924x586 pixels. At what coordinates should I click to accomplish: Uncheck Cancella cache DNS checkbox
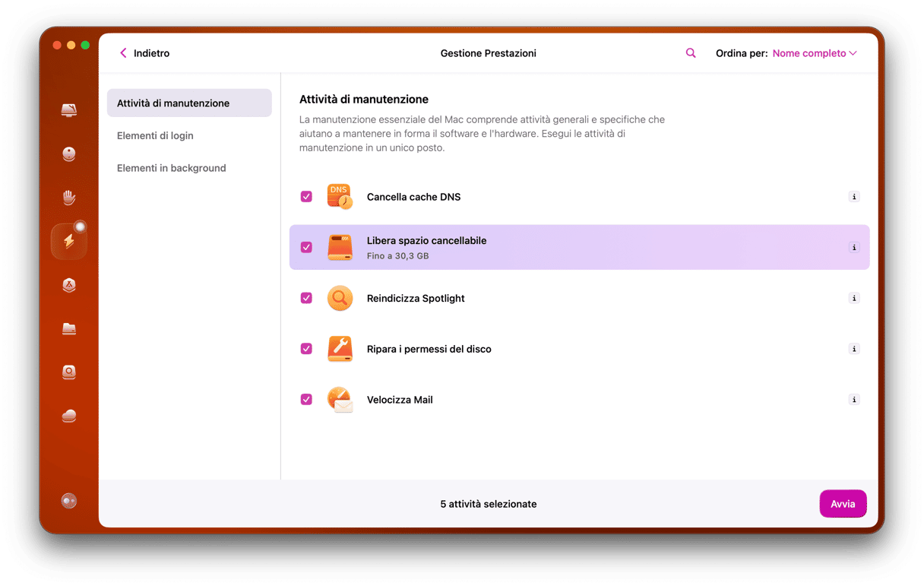(x=306, y=197)
